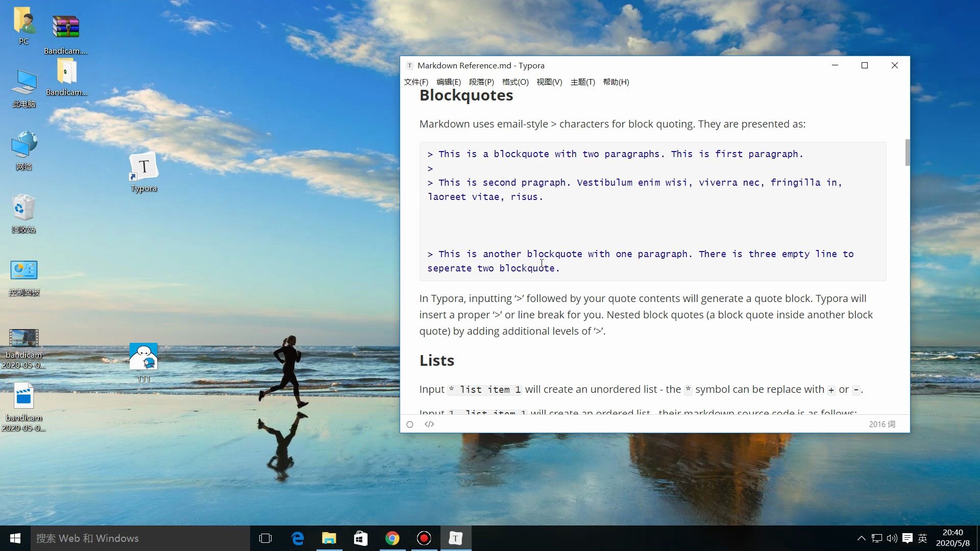Select the Chrome browser taskbar icon

tap(391, 538)
